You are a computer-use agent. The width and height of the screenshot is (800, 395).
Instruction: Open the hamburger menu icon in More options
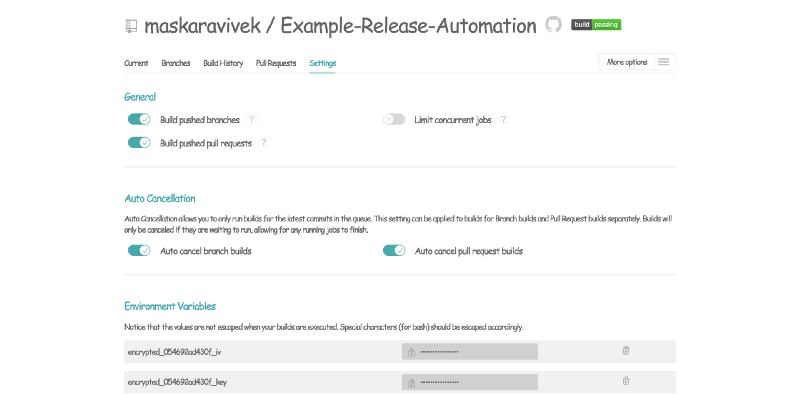663,62
